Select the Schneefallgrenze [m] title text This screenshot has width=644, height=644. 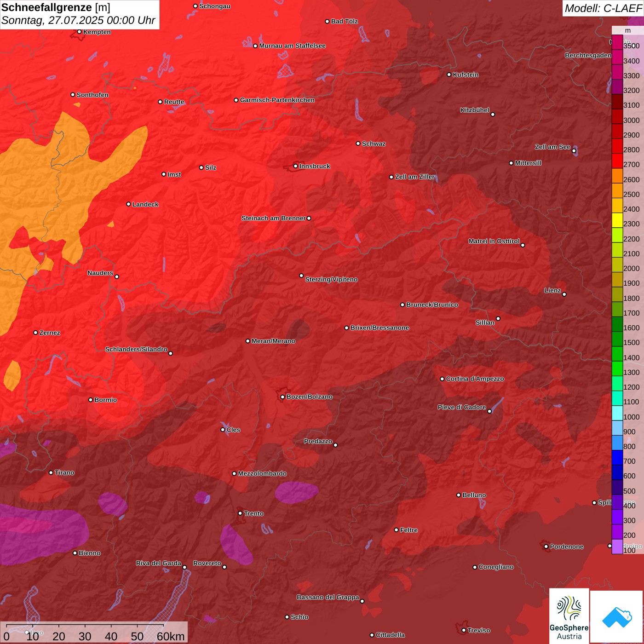[56, 7]
